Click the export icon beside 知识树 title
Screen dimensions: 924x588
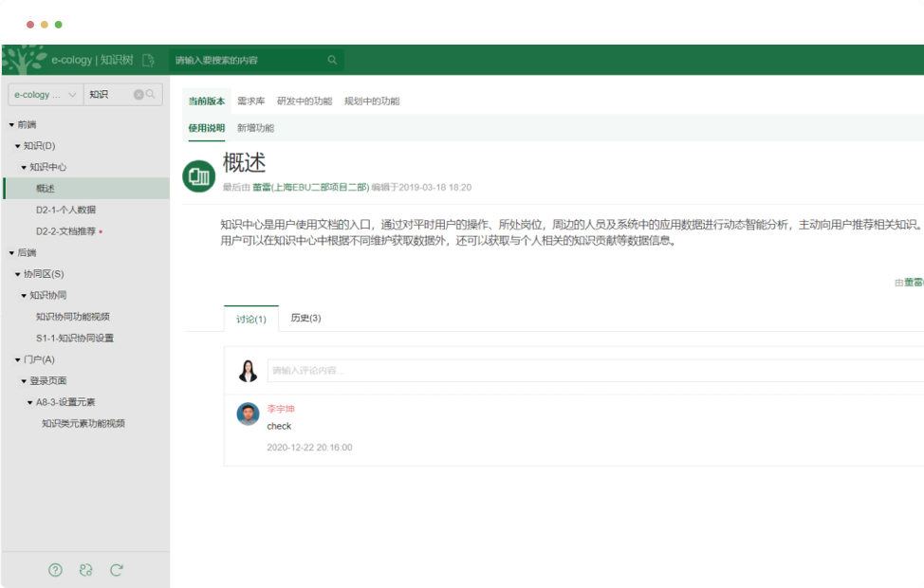coord(148,60)
